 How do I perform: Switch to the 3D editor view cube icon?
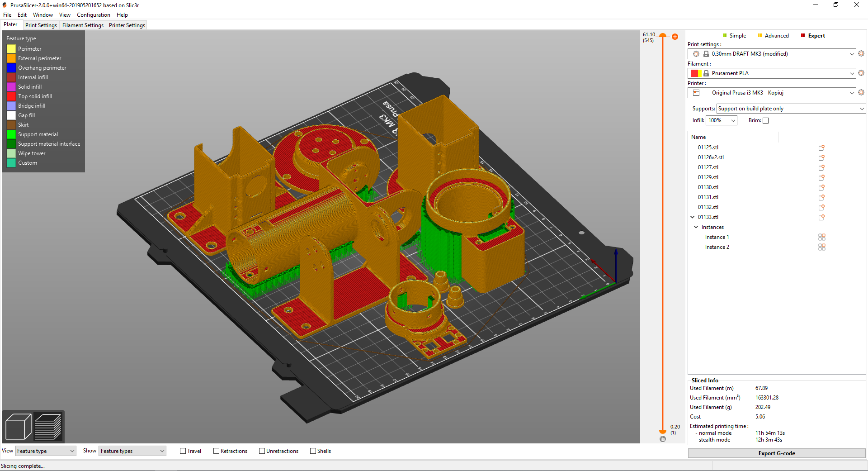pos(18,427)
